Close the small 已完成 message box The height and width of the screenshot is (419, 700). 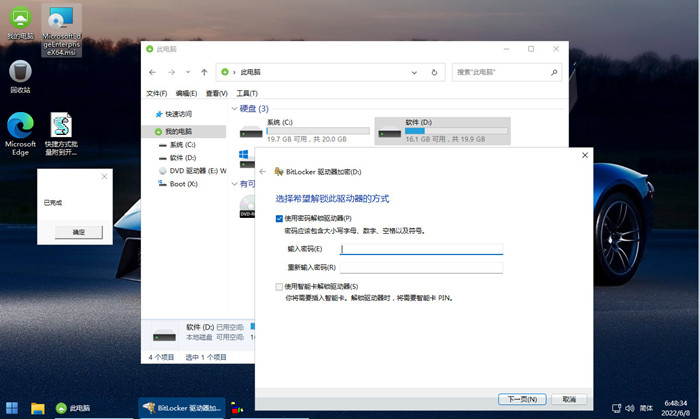[104, 177]
